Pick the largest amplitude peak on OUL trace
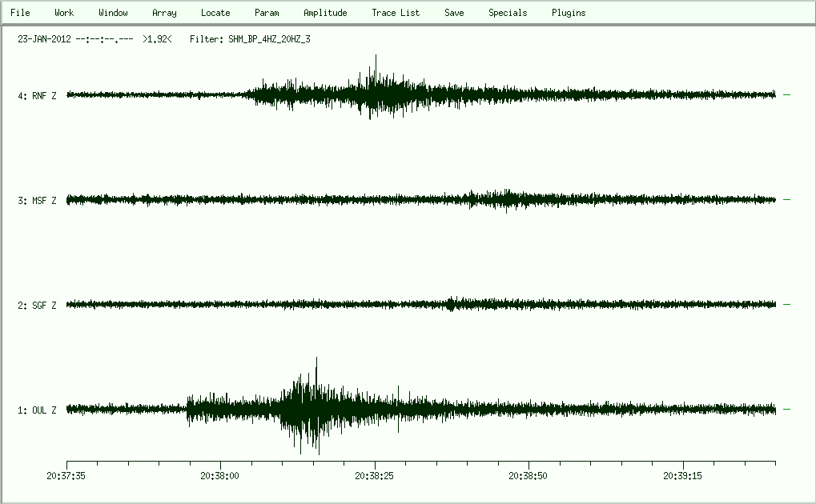 click(x=317, y=360)
